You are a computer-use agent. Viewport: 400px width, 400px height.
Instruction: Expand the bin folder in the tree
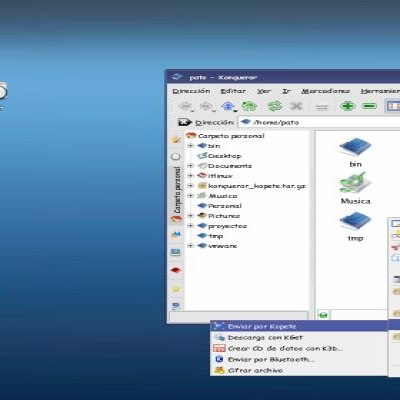click(x=190, y=146)
